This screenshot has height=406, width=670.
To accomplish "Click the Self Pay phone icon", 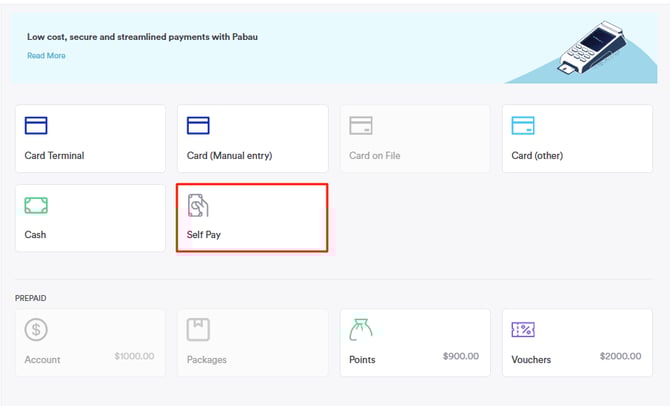I will pyautogui.click(x=198, y=205).
